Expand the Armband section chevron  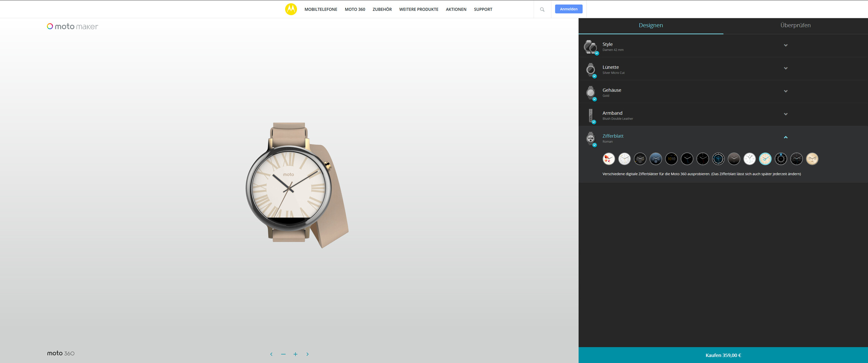coord(786,114)
